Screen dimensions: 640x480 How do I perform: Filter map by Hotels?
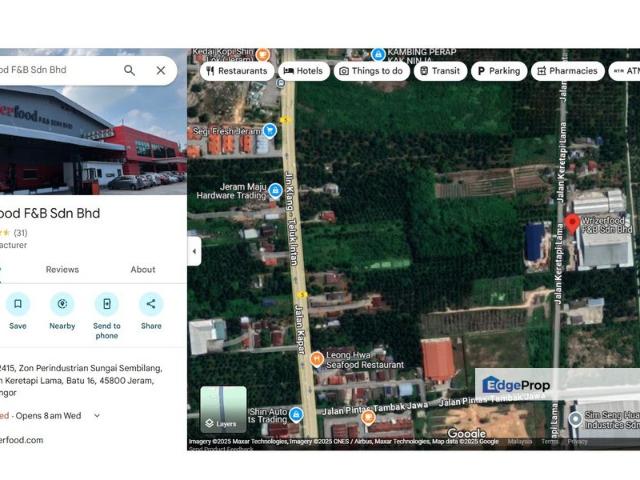(x=304, y=71)
